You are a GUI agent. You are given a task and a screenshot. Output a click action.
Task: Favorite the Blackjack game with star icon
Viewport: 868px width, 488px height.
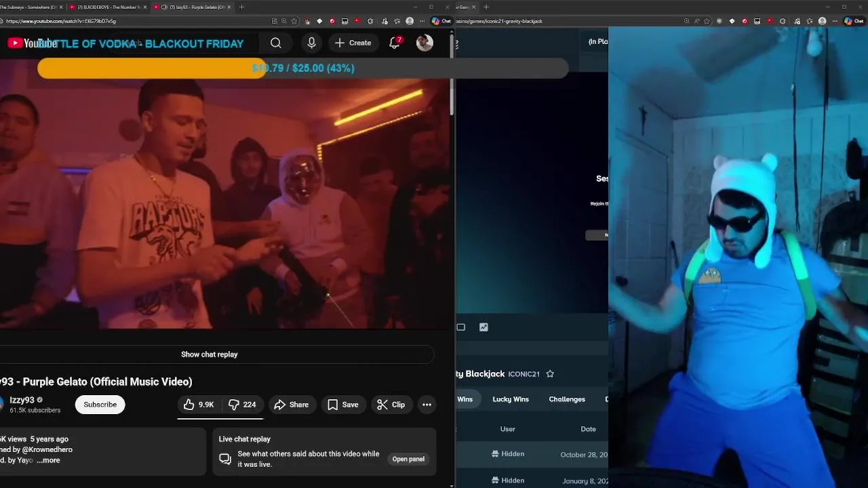click(550, 374)
